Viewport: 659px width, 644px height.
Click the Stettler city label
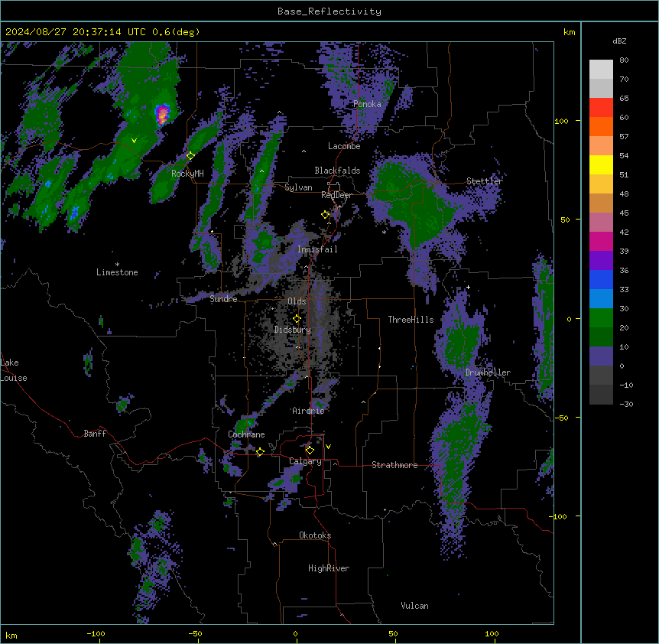485,181
